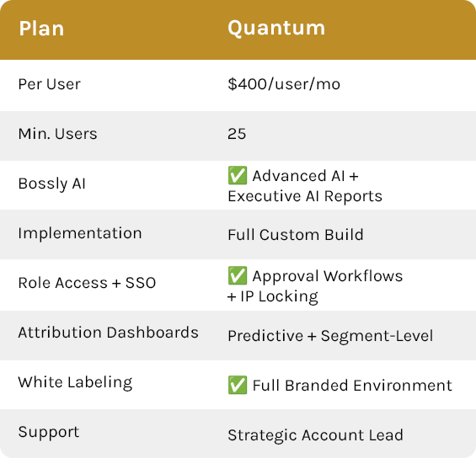Screen dimensions: 476x458
Task: Click the Attribution Dashboards row label
Action: tap(109, 333)
